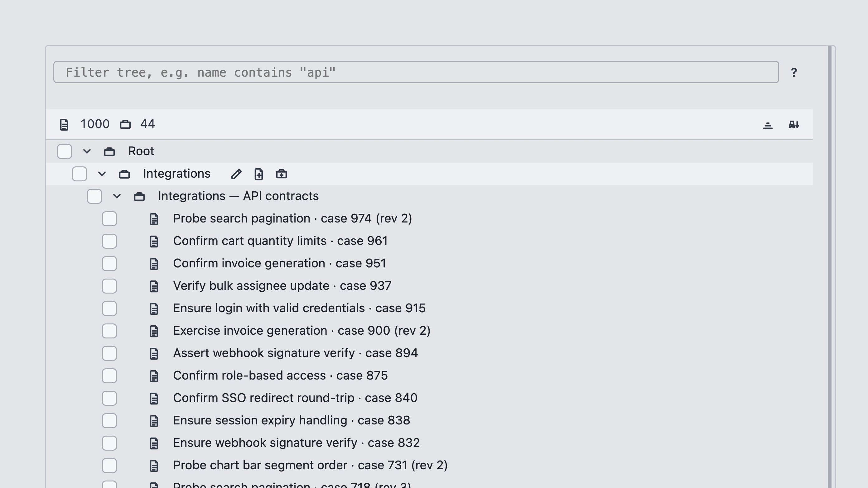Screen dimensions: 868x488
Task: Click the alphabetical sort icon
Action: [793, 125]
